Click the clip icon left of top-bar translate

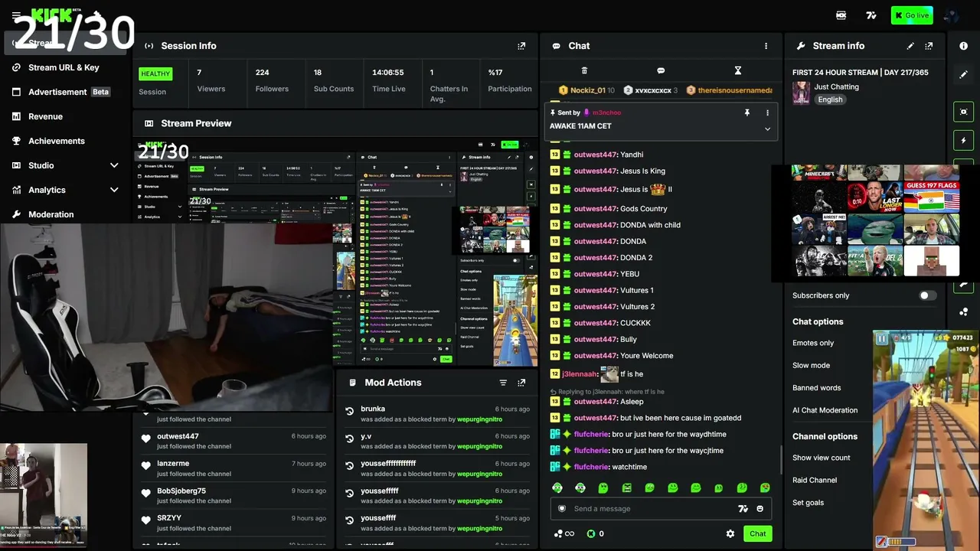841,15
